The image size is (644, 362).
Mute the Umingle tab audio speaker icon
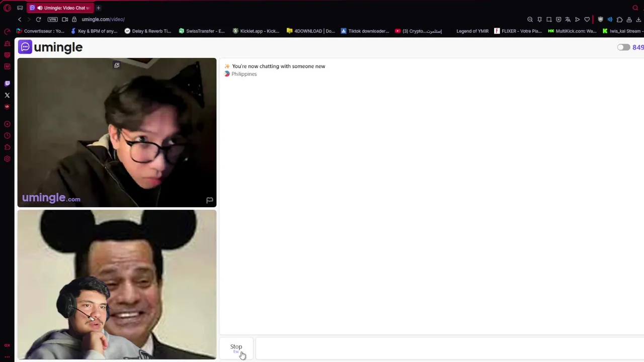pos(40,8)
